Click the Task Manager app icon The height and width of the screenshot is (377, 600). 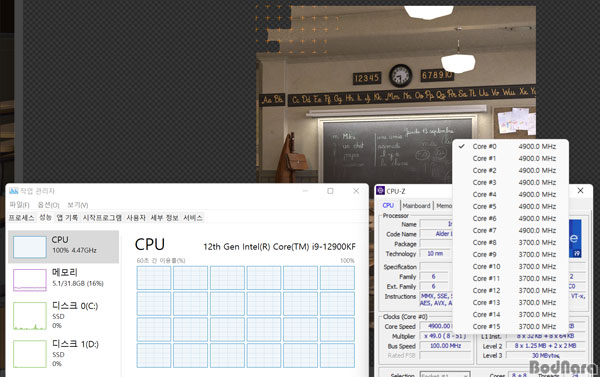coord(13,191)
